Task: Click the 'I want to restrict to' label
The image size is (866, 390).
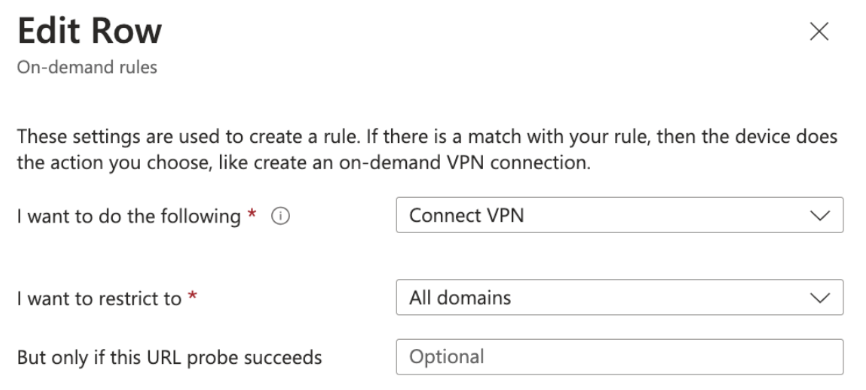Action: [99, 298]
